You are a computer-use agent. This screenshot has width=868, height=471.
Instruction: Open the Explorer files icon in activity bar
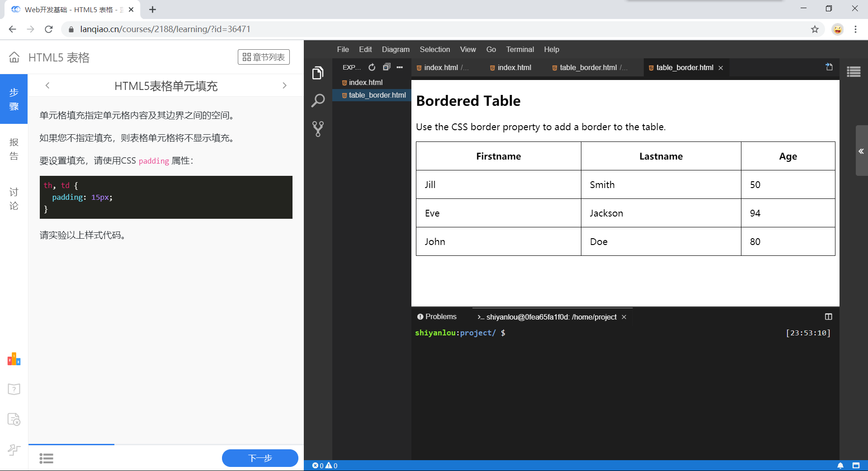tap(318, 73)
